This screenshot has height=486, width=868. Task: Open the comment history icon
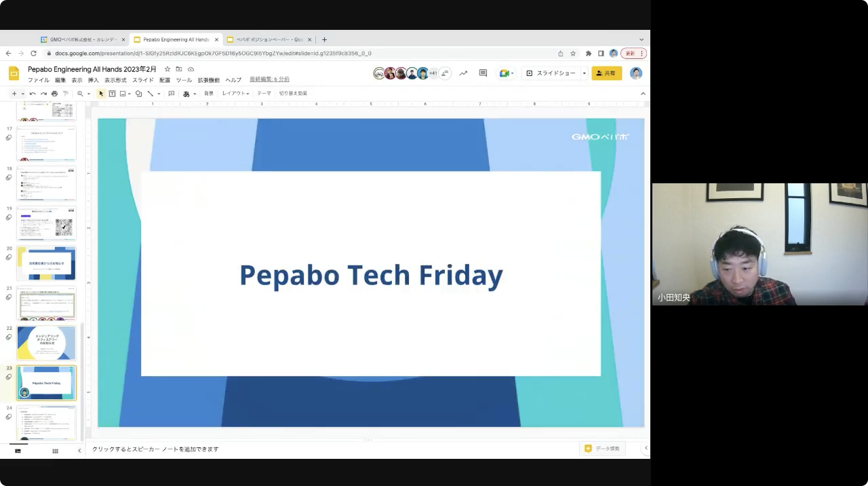tap(483, 73)
